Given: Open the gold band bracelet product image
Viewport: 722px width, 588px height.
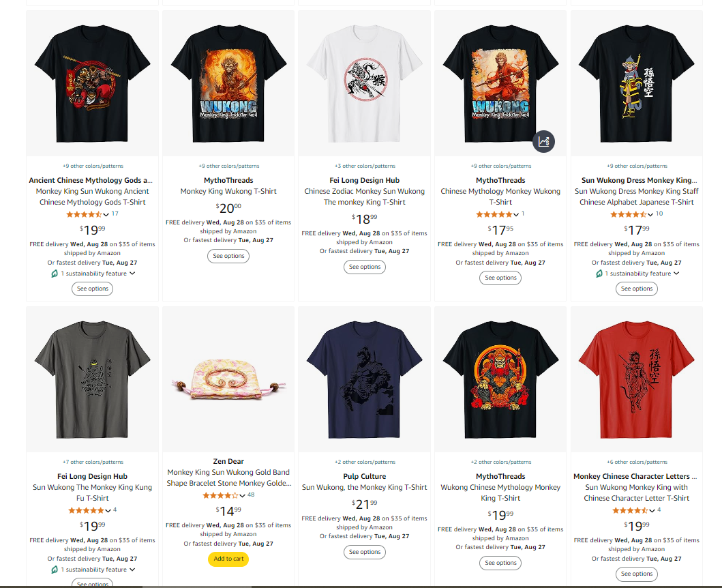Looking at the screenshot, I should click(x=228, y=379).
